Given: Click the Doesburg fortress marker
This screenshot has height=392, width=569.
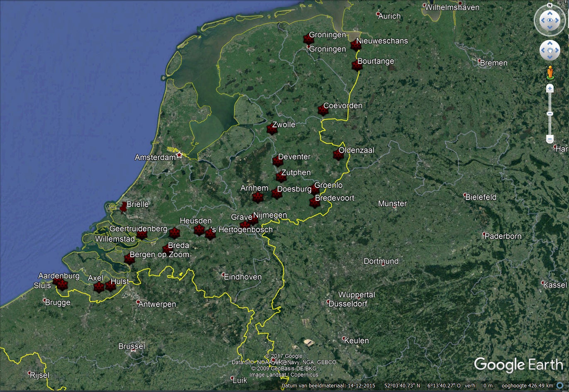Looking at the screenshot, I should point(277,193).
